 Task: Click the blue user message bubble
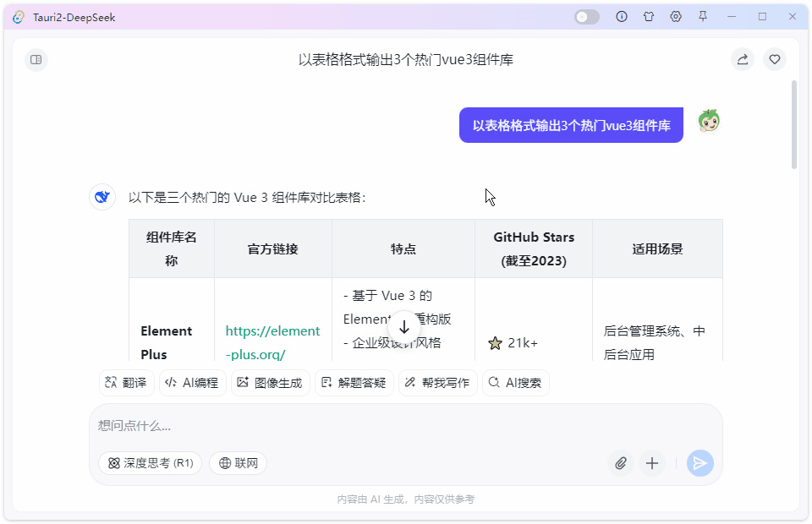(x=571, y=125)
